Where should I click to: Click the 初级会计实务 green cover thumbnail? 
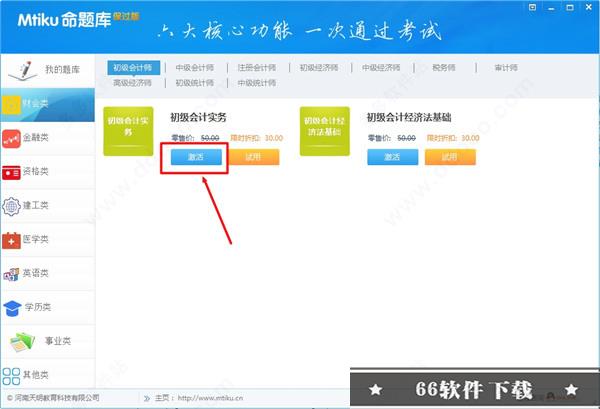click(x=128, y=131)
